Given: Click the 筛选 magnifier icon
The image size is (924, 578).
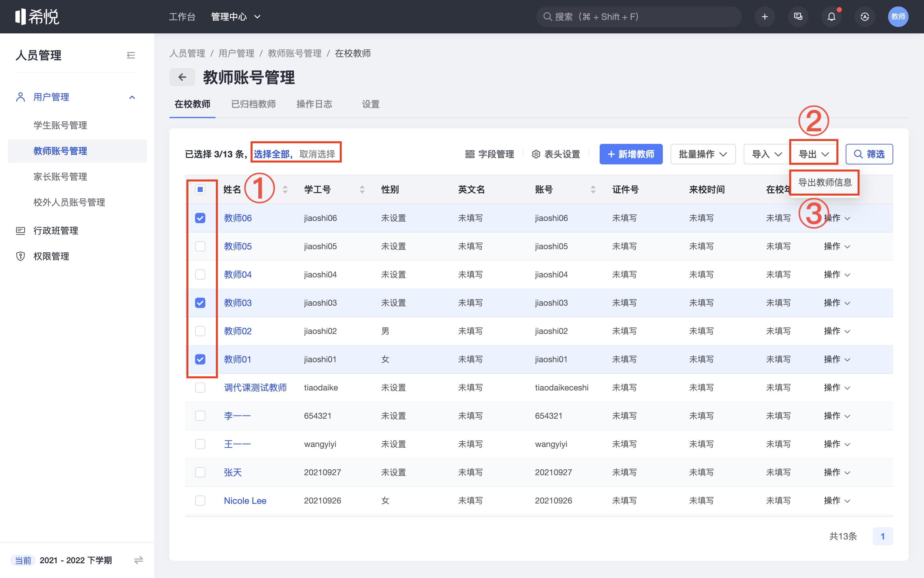Looking at the screenshot, I should 858,154.
